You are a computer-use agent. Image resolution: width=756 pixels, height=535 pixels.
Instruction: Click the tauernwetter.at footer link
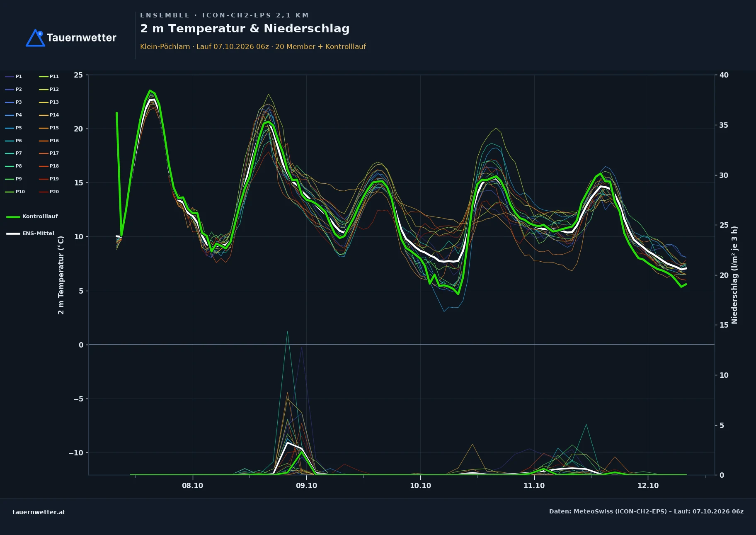pyautogui.click(x=39, y=512)
